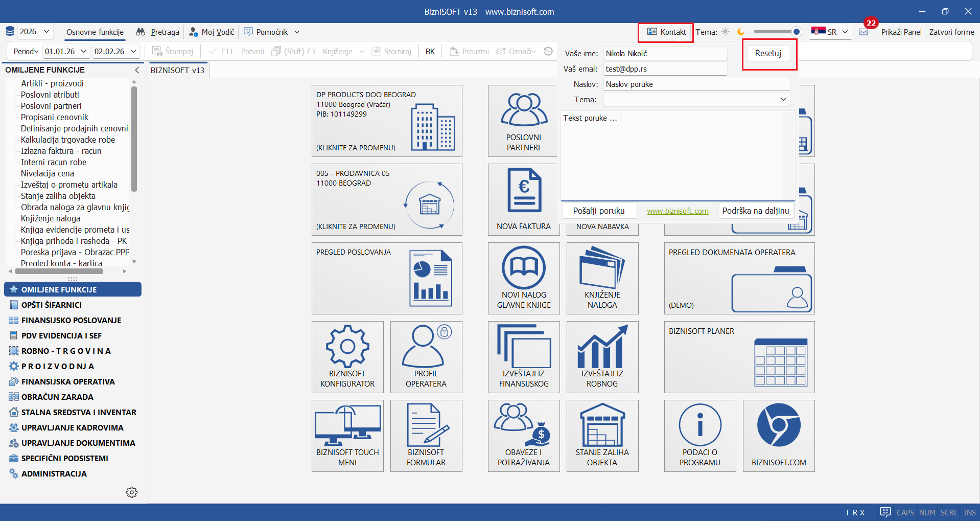
Task: Click the Pošalji poruku button
Action: tap(599, 211)
